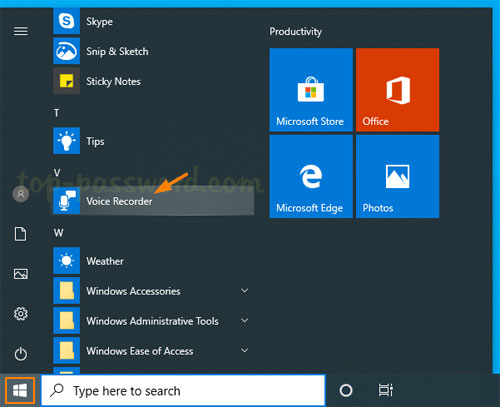Open the Photos tile
The height and width of the screenshot is (407, 500).
(x=397, y=176)
